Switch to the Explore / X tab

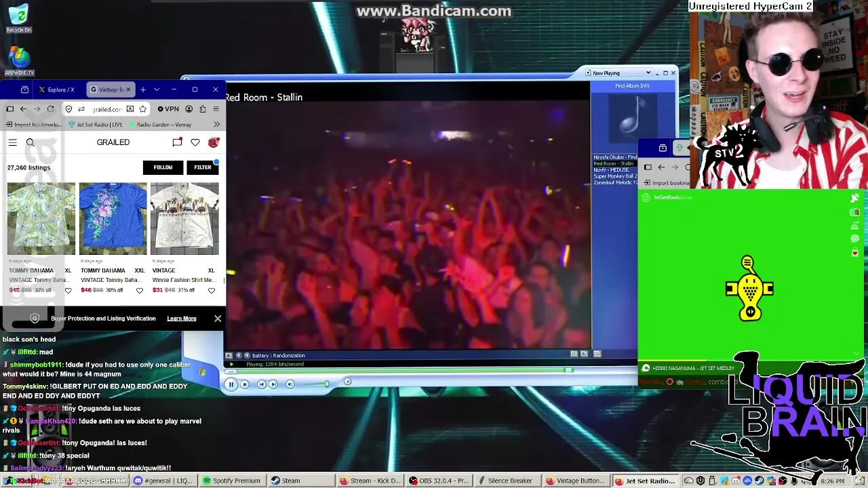(56, 89)
